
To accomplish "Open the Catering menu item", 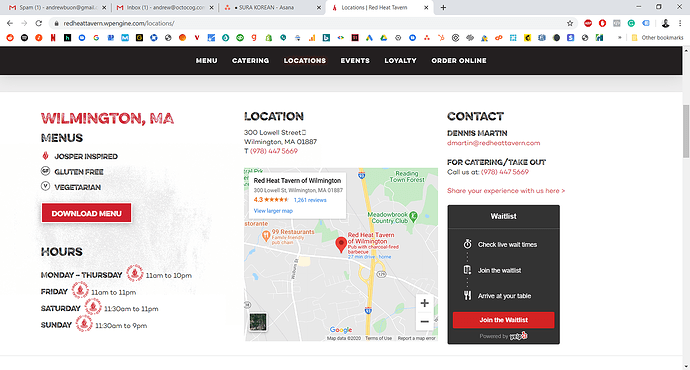I will pyautogui.click(x=250, y=61).
